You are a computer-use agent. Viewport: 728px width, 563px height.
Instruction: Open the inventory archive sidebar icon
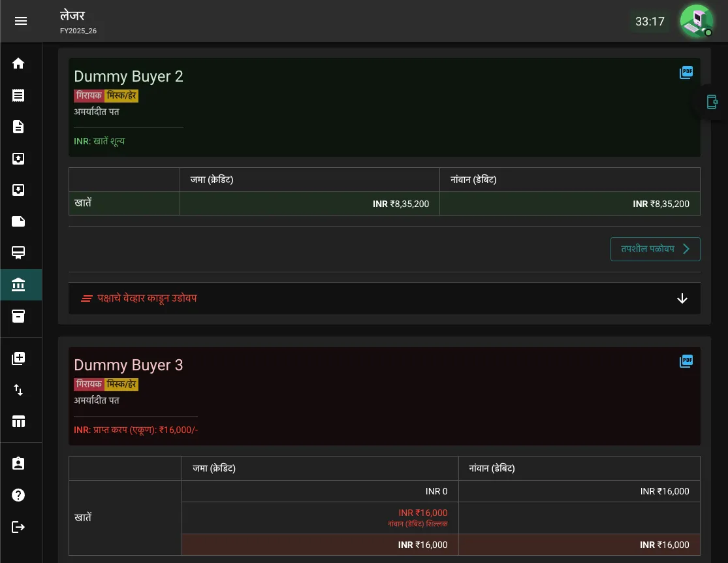[18, 316]
